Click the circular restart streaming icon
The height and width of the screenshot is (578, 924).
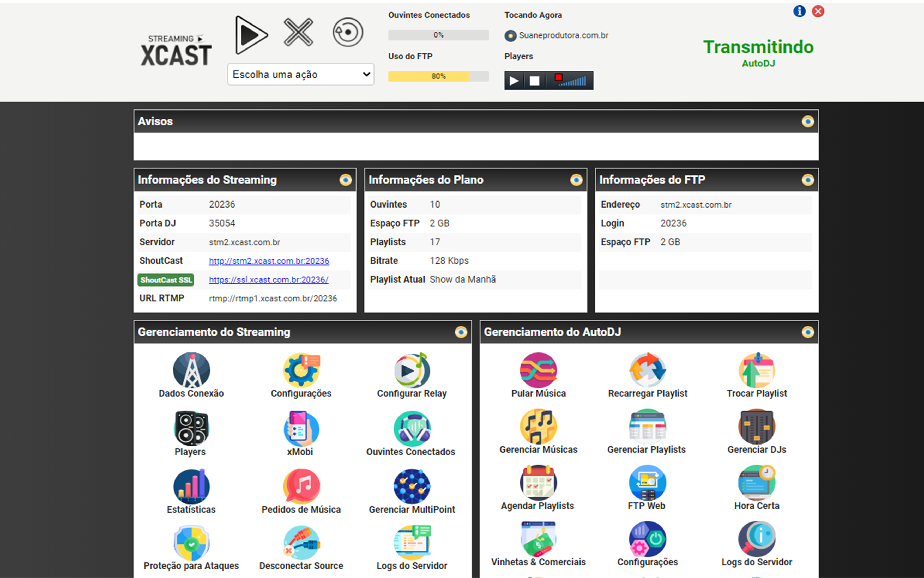coord(347,33)
